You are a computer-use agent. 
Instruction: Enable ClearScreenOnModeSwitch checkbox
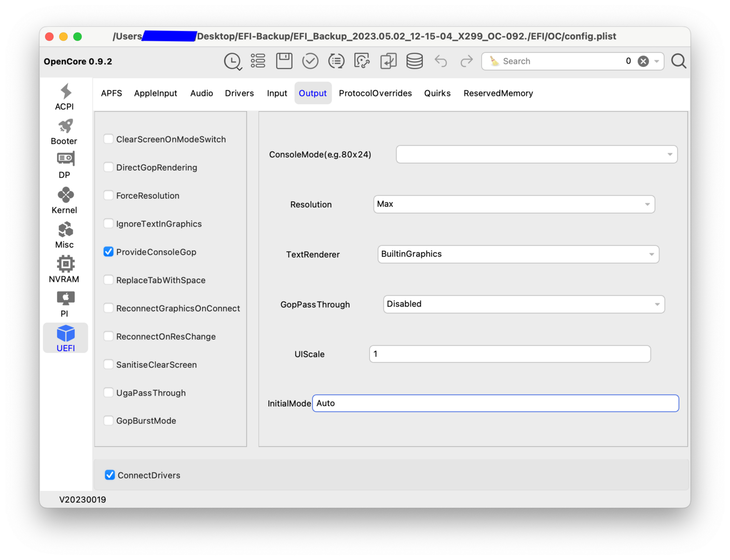tap(108, 139)
